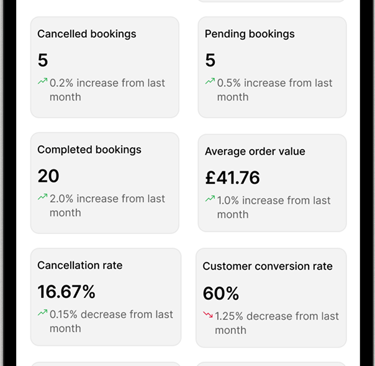The height and width of the screenshot is (366, 375).
Task: Click the '0.5% increase from last month' text
Action: click(x=275, y=90)
